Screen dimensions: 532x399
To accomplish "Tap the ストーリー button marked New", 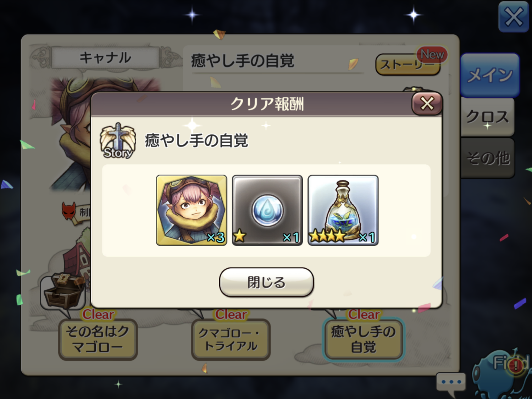I will [x=408, y=64].
